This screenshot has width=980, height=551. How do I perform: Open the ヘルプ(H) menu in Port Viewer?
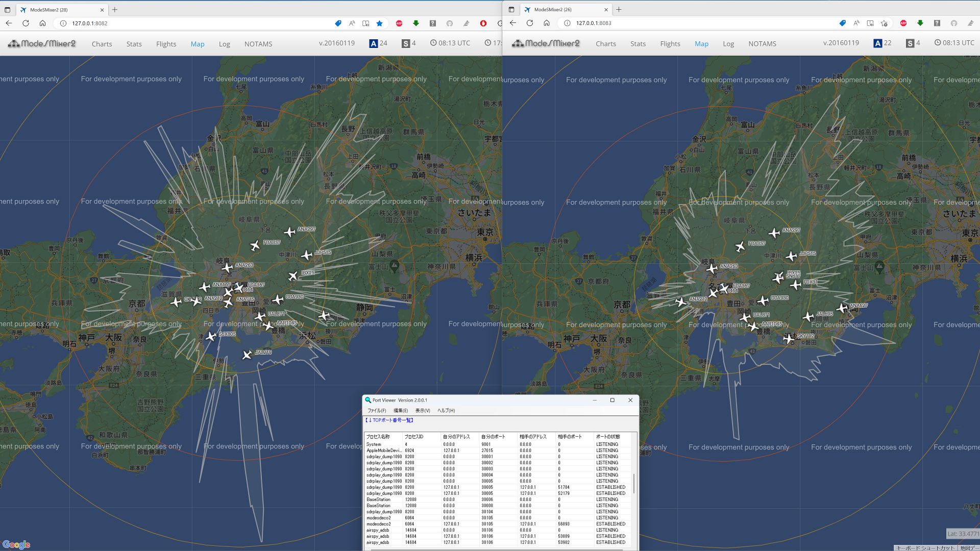coord(446,411)
